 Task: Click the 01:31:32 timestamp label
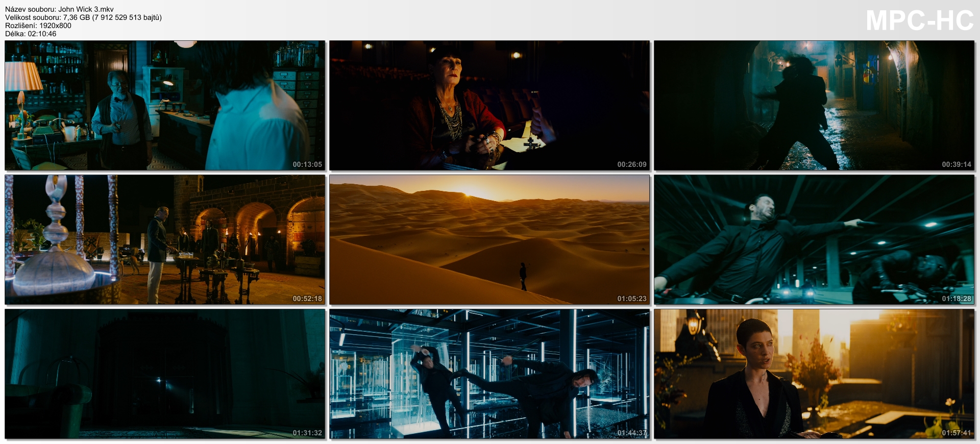click(307, 433)
